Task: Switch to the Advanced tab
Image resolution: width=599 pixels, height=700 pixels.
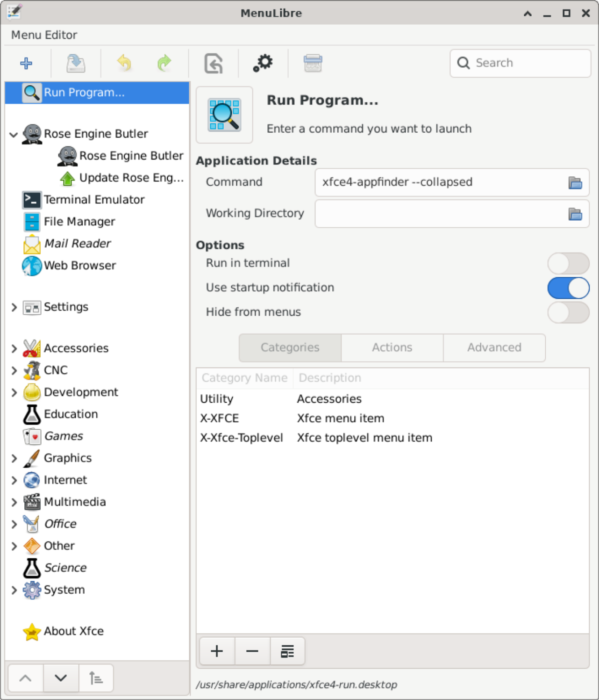Action: pyautogui.click(x=494, y=347)
